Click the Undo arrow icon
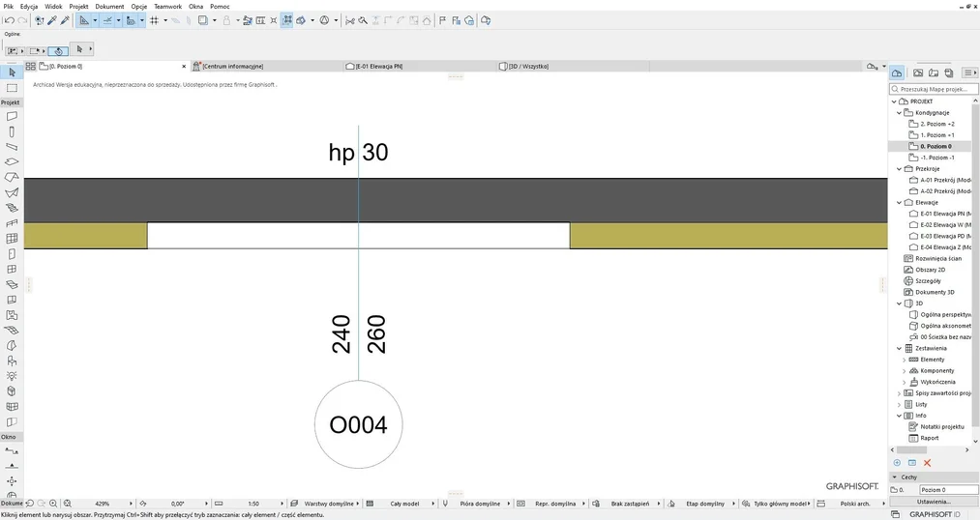Viewport: 980px width, 520px height. click(x=10, y=20)
